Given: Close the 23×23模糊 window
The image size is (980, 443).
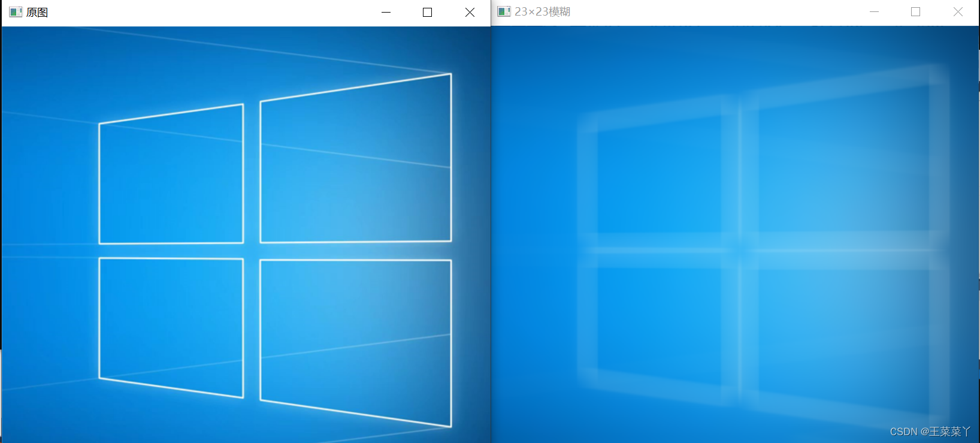Looking at the screenshot, I should (x=958, y=11).
